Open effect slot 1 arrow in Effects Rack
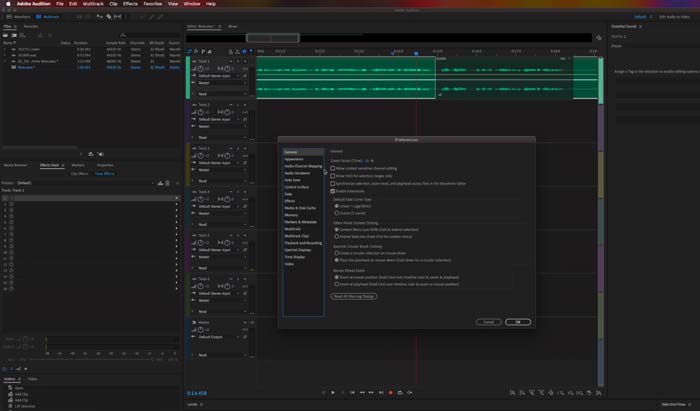This screenshot has height=411, width=700. tap(177, 198)
